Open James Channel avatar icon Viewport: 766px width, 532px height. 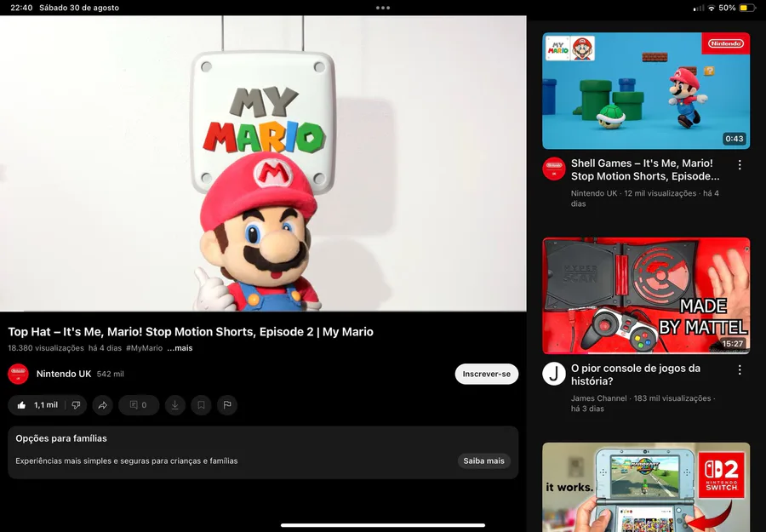click(554, 375)
